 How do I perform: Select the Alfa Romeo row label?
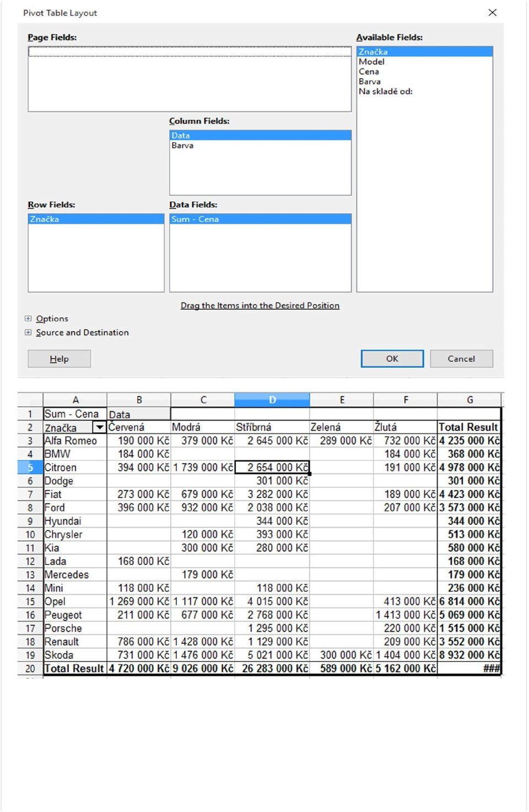pyautogui.click(x=75, y=441)
